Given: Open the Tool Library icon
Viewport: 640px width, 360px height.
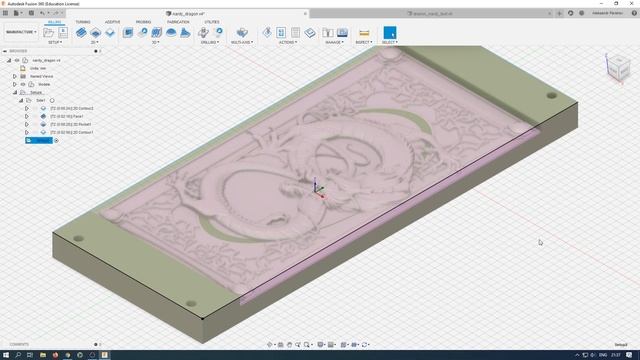Looking at the screenshot, I should (328, 32).
